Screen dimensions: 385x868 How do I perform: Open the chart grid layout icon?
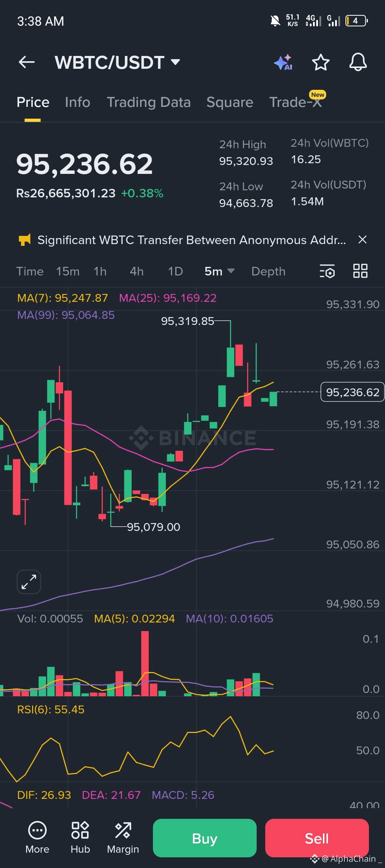pos(360,271)
